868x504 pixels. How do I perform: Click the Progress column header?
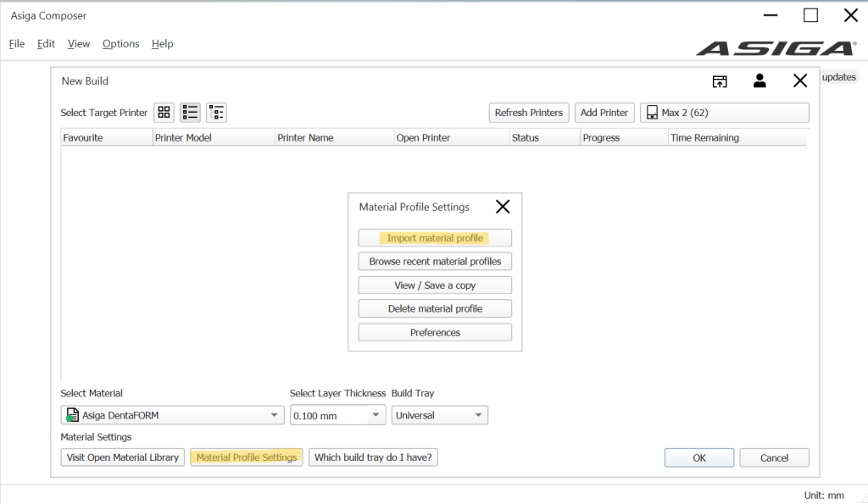coord(625,138)
